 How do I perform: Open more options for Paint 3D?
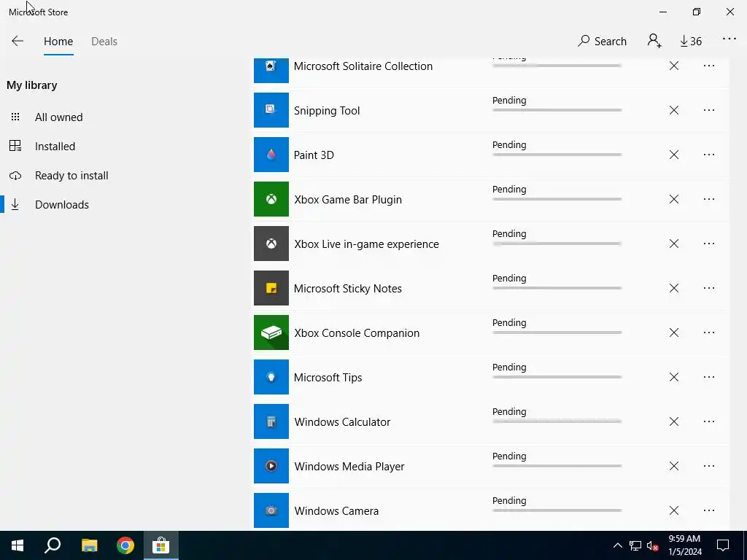click(709, 155)
